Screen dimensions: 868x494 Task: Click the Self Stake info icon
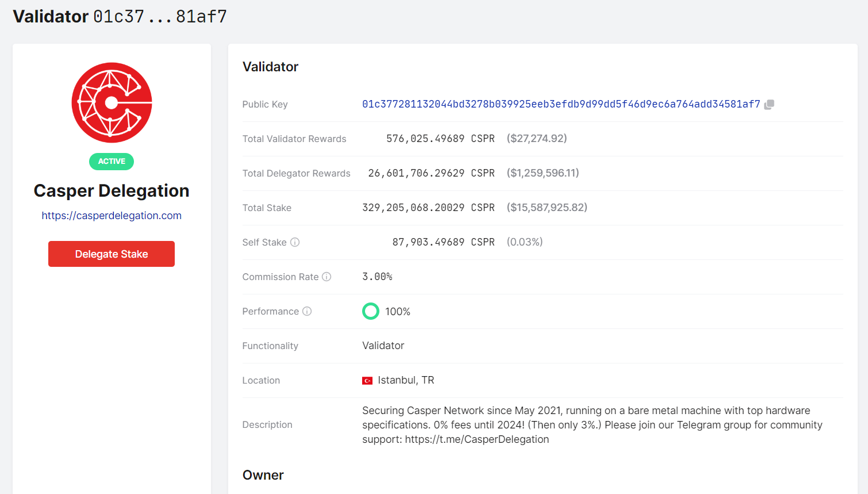tap(295, 242)
